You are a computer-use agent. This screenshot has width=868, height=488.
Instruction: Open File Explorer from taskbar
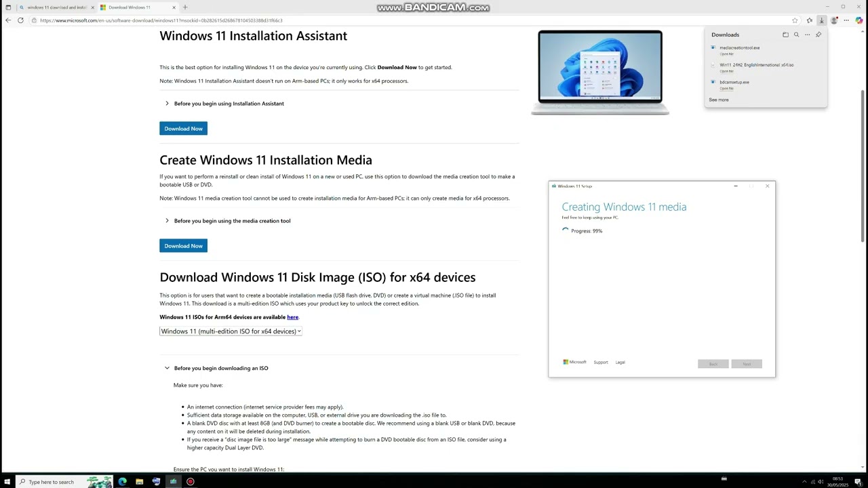coord(139,482)
